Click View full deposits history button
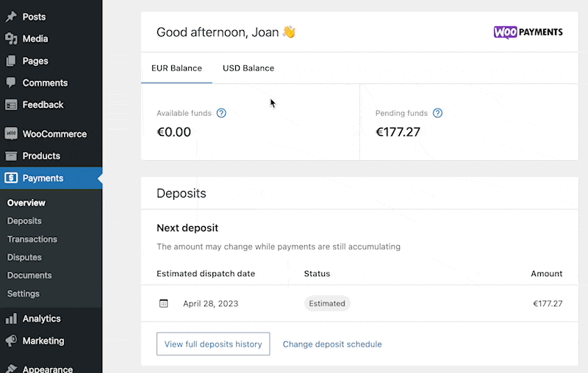Viewport: 588px width, 373px height. pos(213,344)
